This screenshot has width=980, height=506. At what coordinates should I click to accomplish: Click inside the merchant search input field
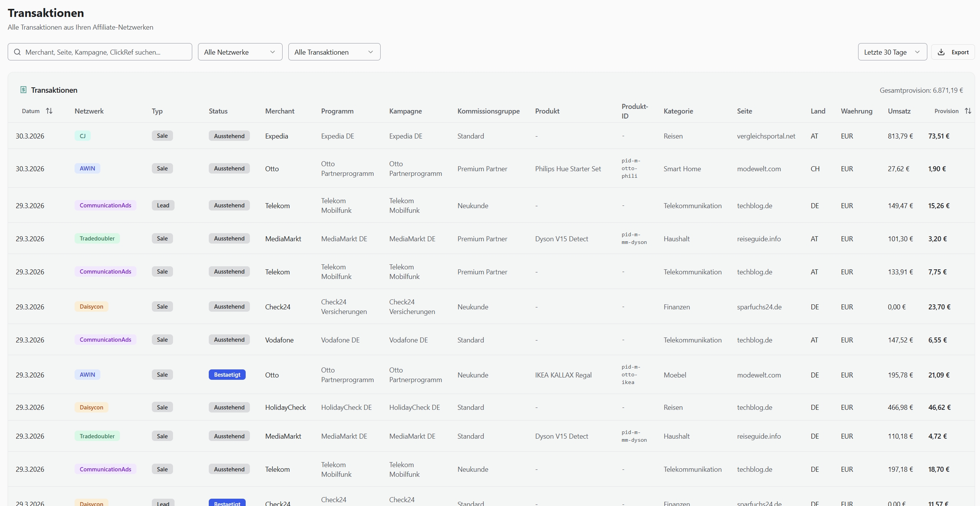coord(100,52)
